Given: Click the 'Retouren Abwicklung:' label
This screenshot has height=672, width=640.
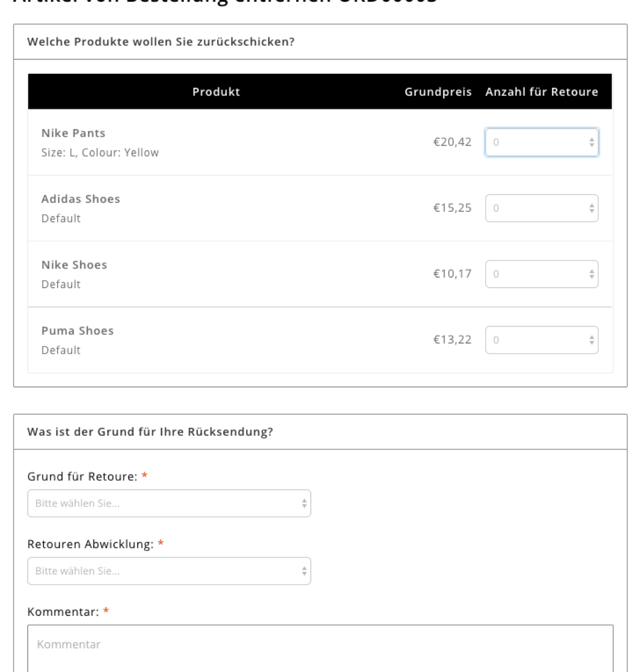Looking at the screenshot, I should pyautogui.click(x=90, y=544).
